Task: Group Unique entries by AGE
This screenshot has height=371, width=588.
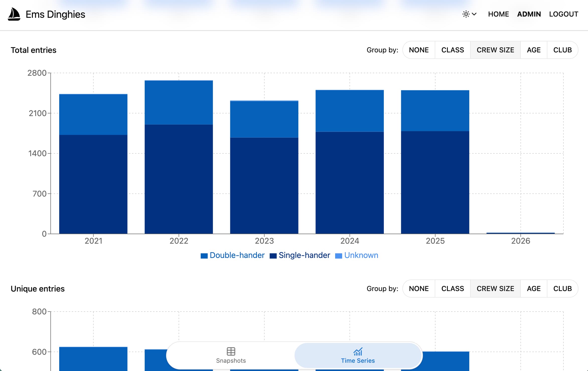Action: pos(534,289)
